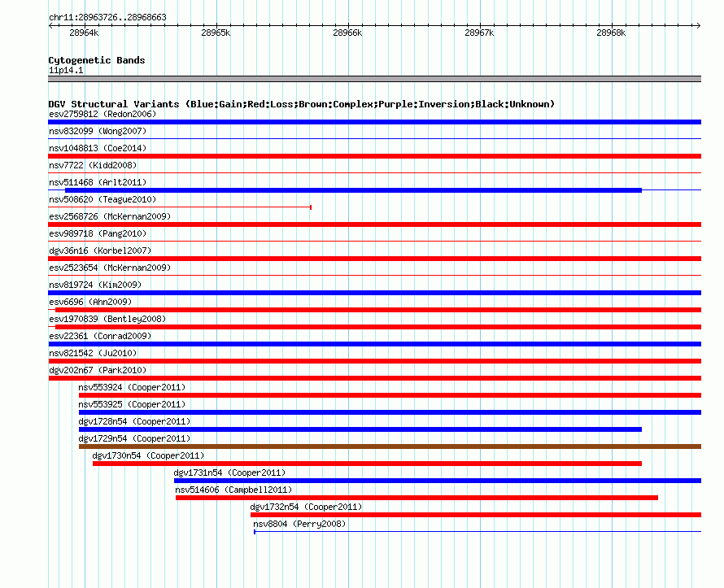
Task: Click the 28964k ruler tick label
Action: [x=84, y=33]
